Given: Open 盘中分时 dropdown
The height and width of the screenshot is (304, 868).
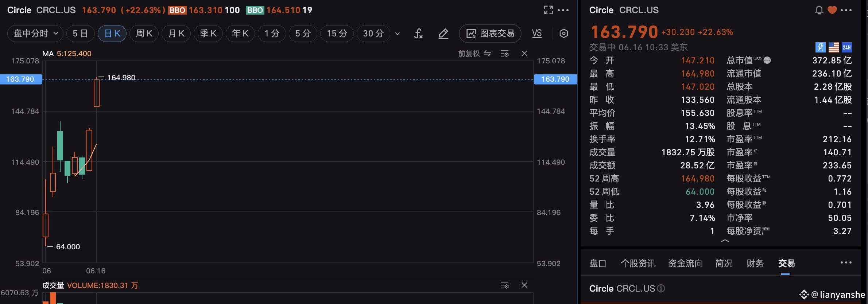Looking at the screenshot, I should coord(35,34).
